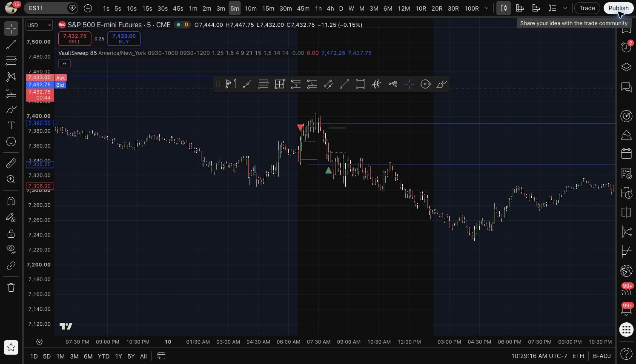Select circle tool in floating toolbar
Viewport: 636px width, 364px height.
tap(425, 84)
